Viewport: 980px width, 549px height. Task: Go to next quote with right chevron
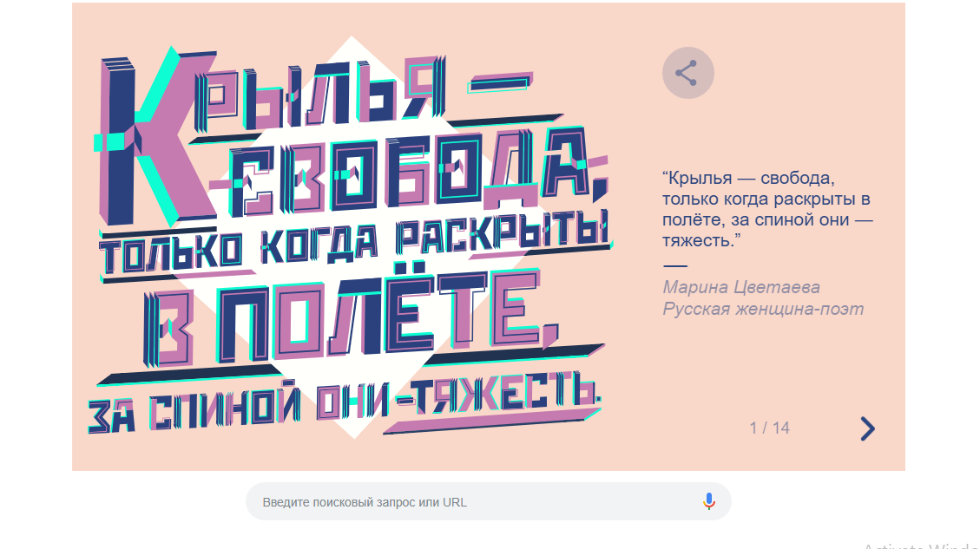867,428
